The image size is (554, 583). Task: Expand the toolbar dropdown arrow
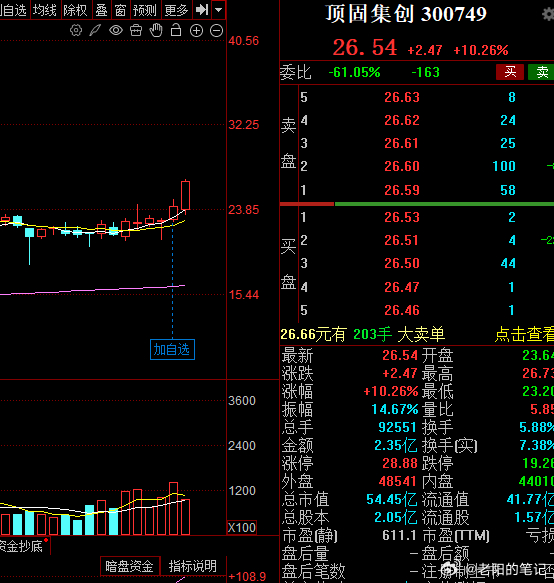tap(219, 10)
